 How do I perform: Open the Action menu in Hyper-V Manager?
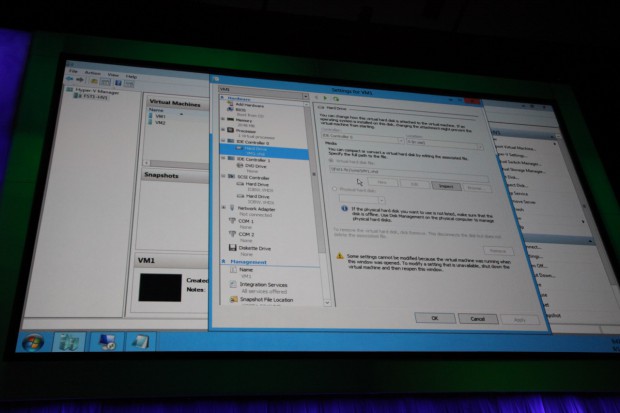tap(93, 75)
